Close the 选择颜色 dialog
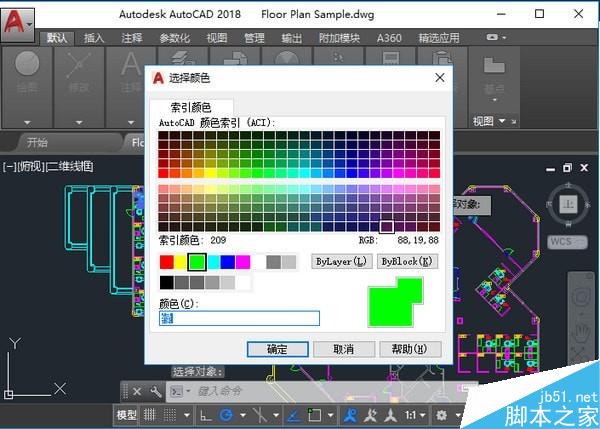The width and height of the screenshot is (600, 429). click(440, 78)
